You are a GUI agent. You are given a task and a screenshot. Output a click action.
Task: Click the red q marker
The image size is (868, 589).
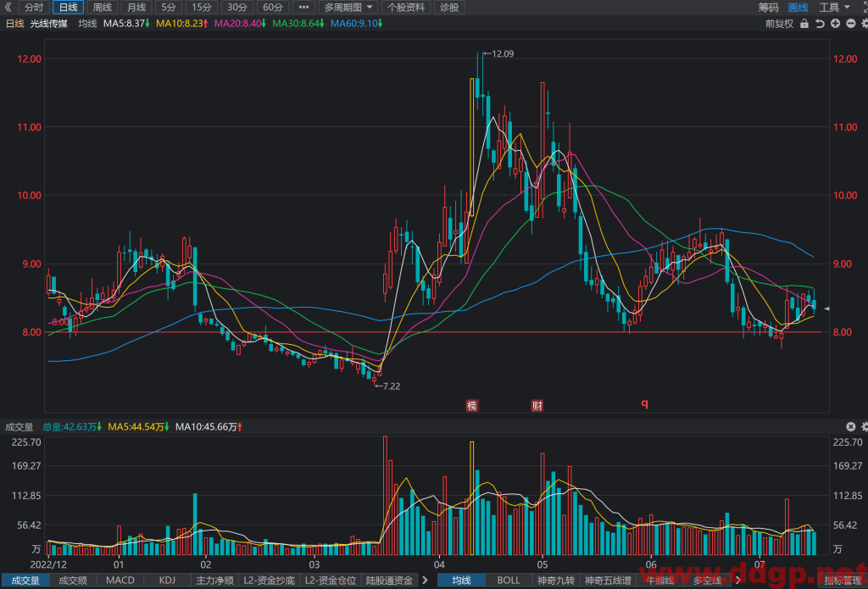[644, 403]
